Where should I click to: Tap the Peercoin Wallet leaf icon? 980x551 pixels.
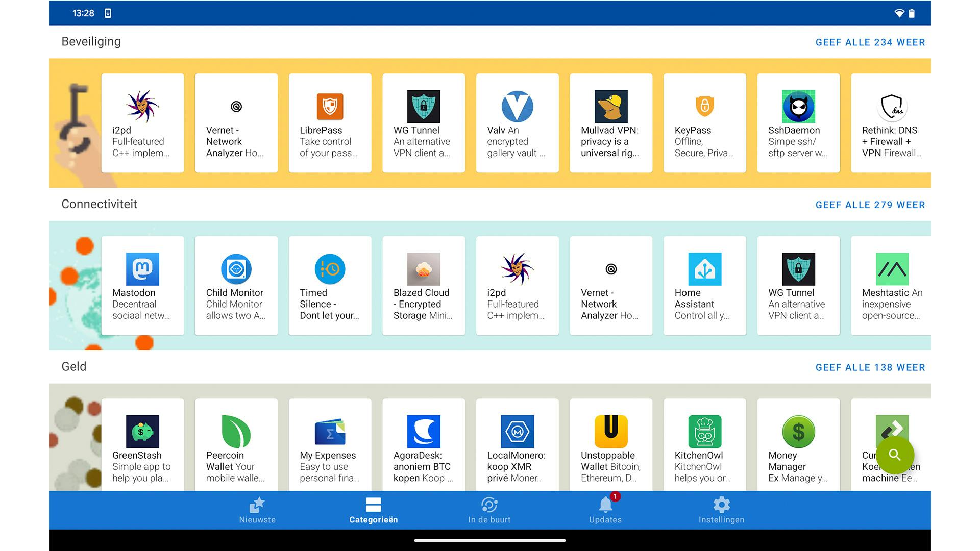coord(236,432)
